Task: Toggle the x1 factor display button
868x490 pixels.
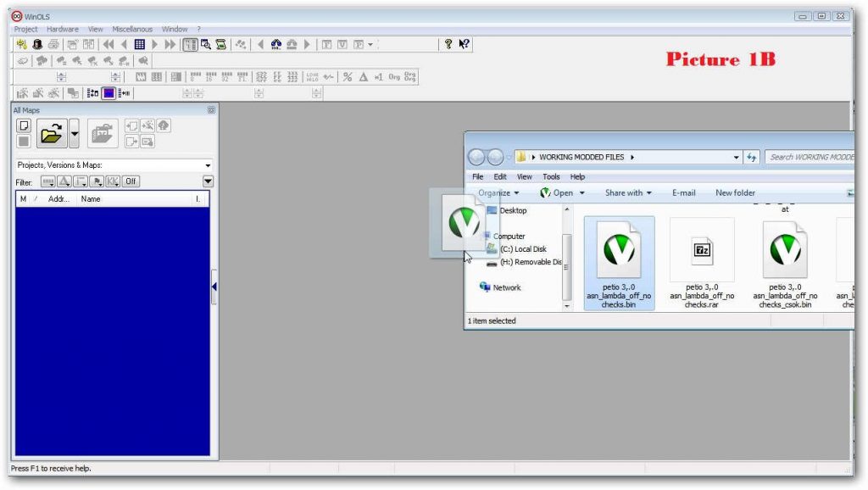Action: point(379,76)
